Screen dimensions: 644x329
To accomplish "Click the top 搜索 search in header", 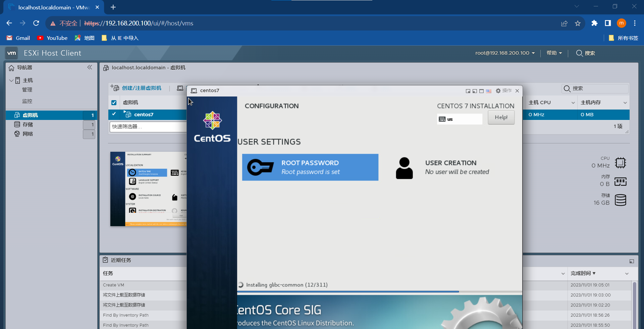I will tap(586, 53).
